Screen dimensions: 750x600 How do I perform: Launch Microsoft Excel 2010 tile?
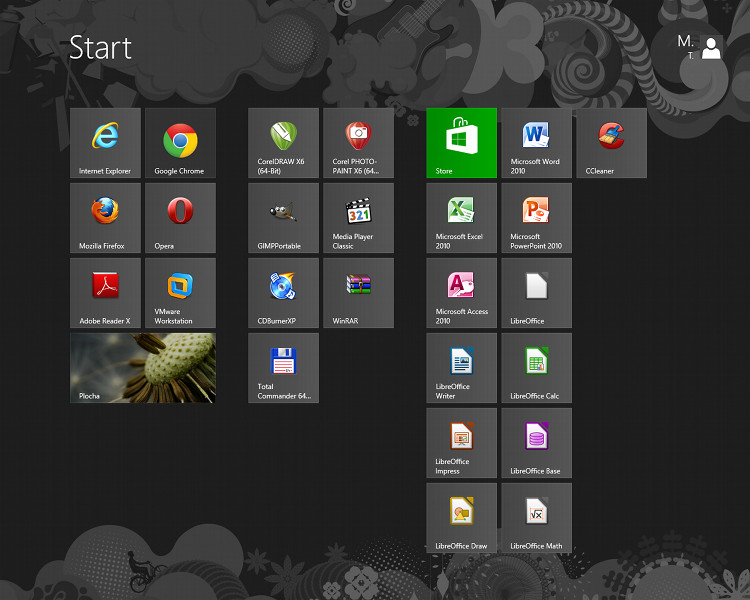462,218
